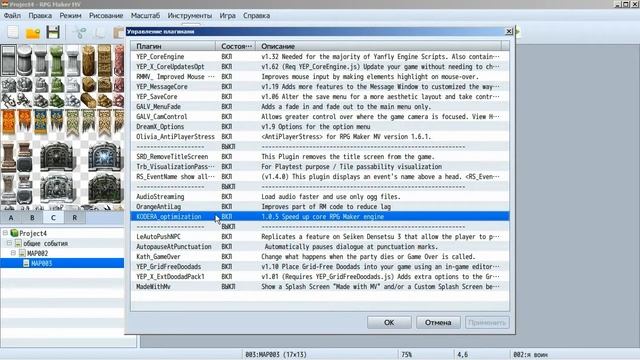The width and height of the screenshot is (640, 360).
Task: Collapse the общие события tree node
Action: click(9, 243)
